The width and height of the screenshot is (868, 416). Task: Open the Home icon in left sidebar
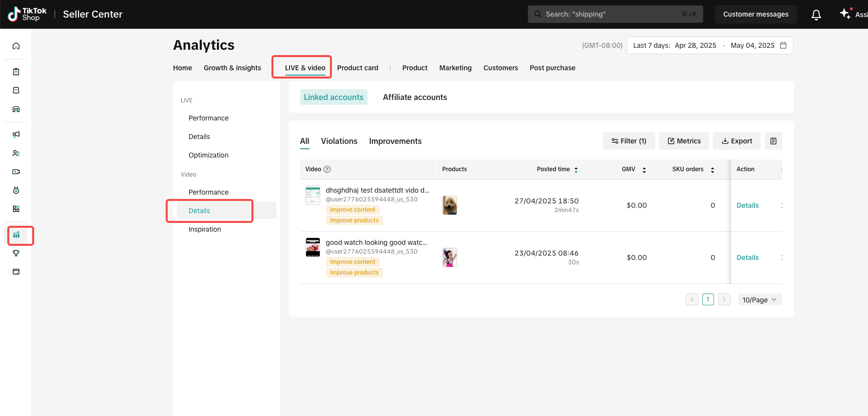pyautogui.click(x=16, y=46)
